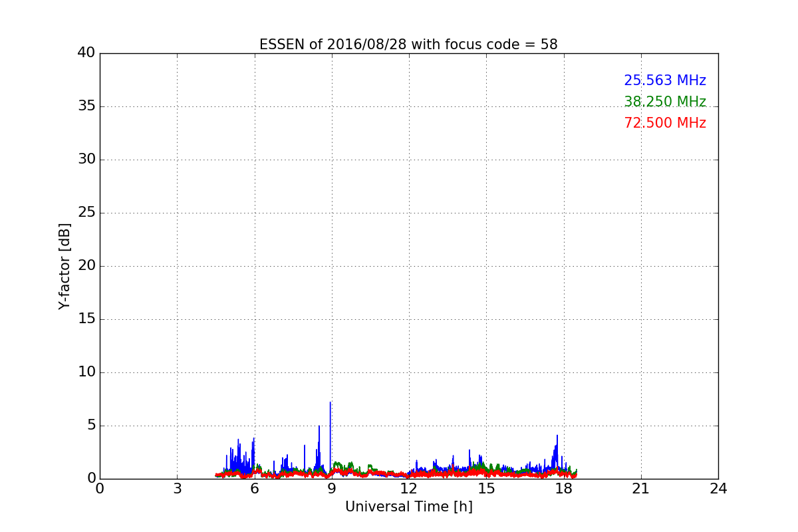Click the x-axis tick label 6
Viewport: 798px width, 532px height.
254,489
